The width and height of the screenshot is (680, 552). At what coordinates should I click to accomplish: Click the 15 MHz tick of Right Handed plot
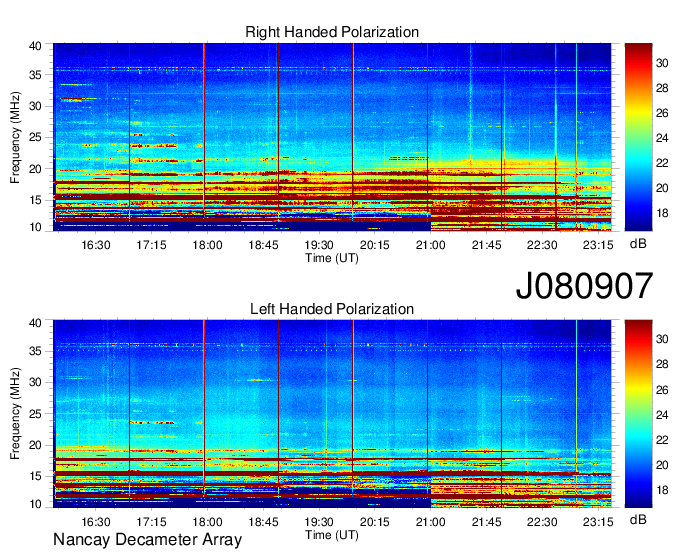click(x=35, y=200)
